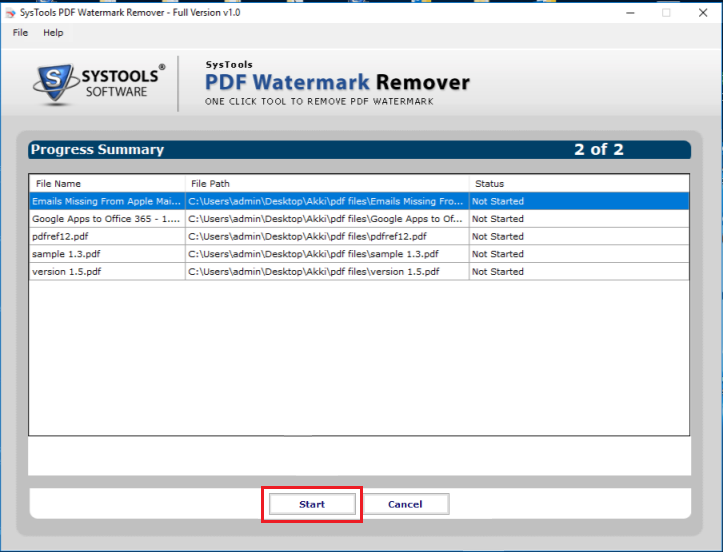
Task: Open the File menu
Action: click(x=20, y=33)
